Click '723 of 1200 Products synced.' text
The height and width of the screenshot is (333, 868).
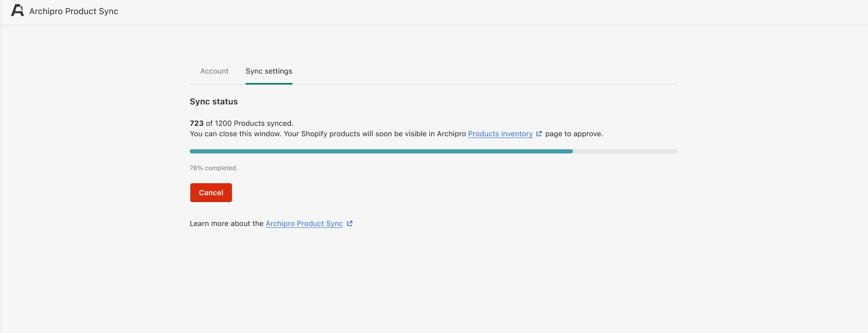pos(242,123)
